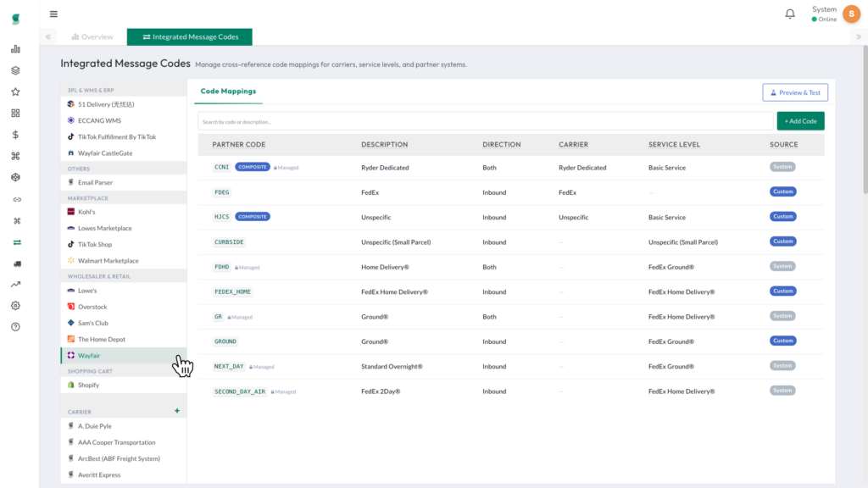Viewport: 868px width, 488px height.
Task: Select Shopify shopping cart
Action: (124, 385)
